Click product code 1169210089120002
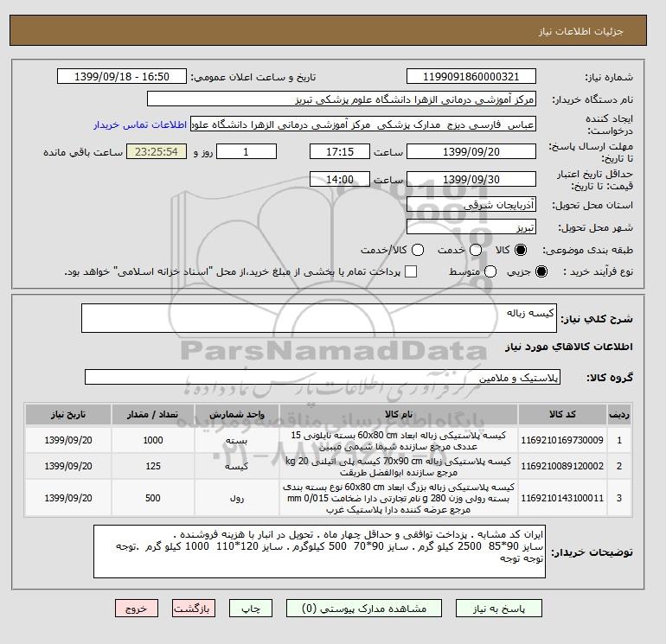 [562, 466]
